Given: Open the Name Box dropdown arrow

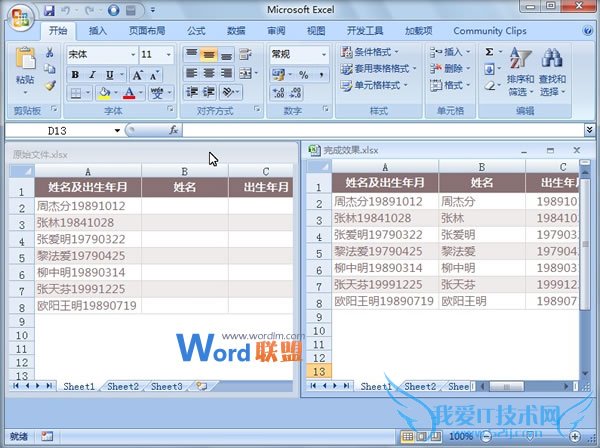Looking at the screenshot, I should pos(117,131).
